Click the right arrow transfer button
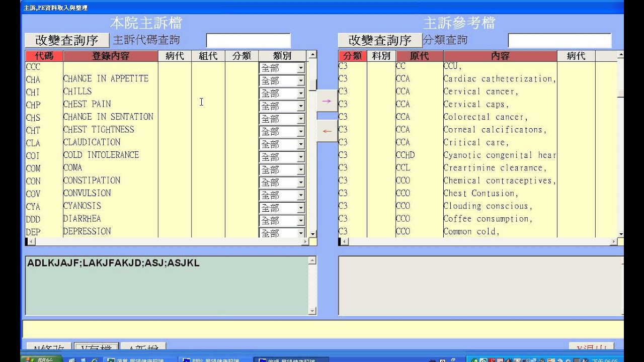Image resolution: width=644 pixels, height=362 pixels. pos(327,101)
